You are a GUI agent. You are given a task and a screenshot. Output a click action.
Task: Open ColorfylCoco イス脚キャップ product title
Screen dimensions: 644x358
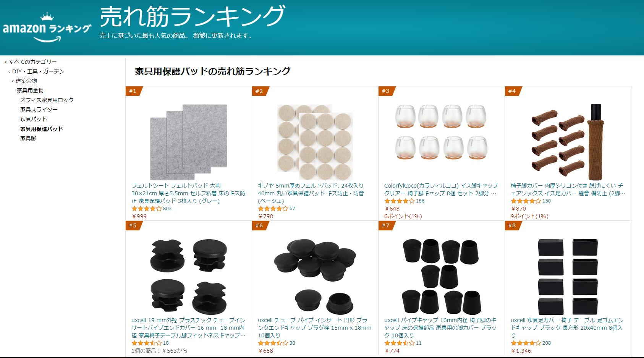coord(441,190)
